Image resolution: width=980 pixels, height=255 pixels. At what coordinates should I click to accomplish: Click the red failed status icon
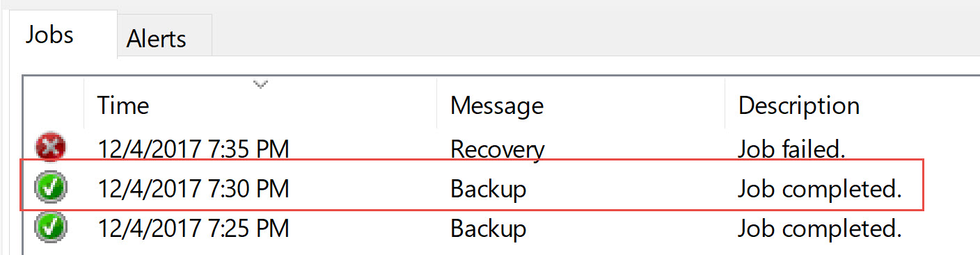pos(51,148)
